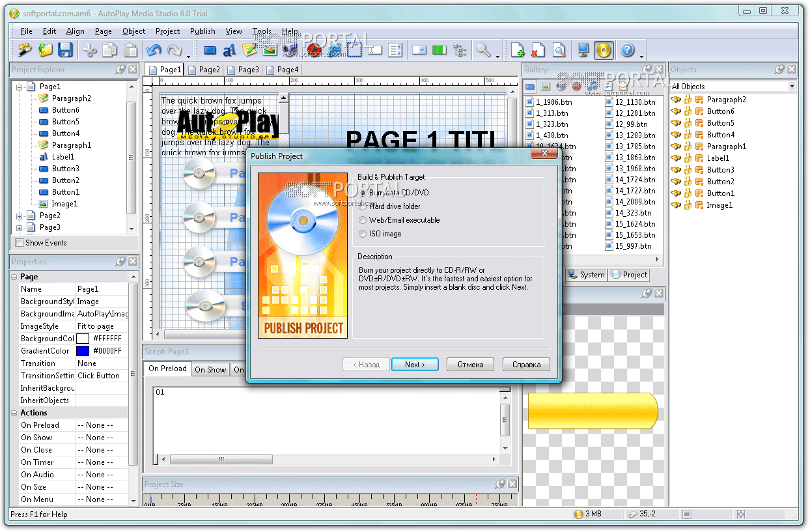Screen dimensions: 810x532
Task: Open the Publish menu
Action: coord(202,31)
